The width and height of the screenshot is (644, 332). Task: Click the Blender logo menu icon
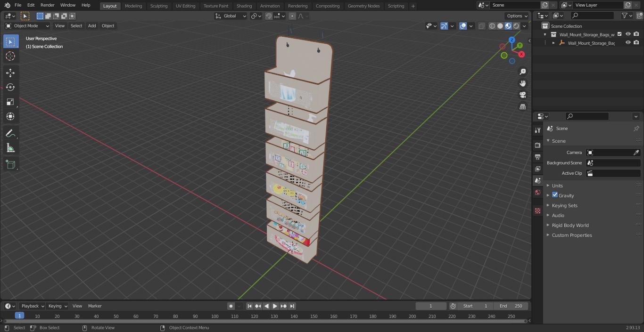[7, 5]
